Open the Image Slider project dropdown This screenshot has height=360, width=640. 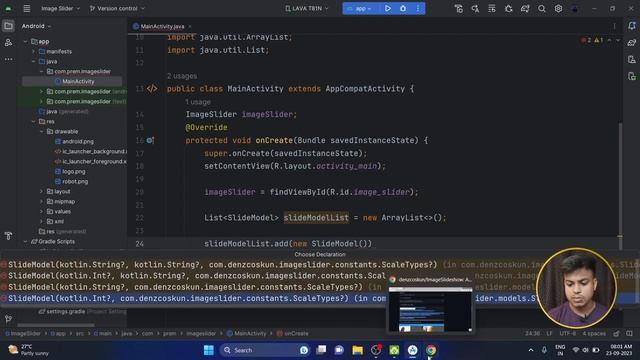click(x=60, y=8)
